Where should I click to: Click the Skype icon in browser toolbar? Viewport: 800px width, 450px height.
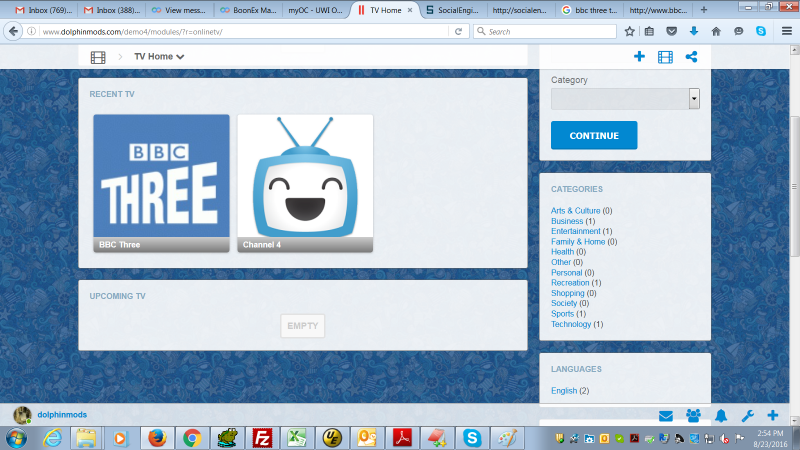point(761,31)
